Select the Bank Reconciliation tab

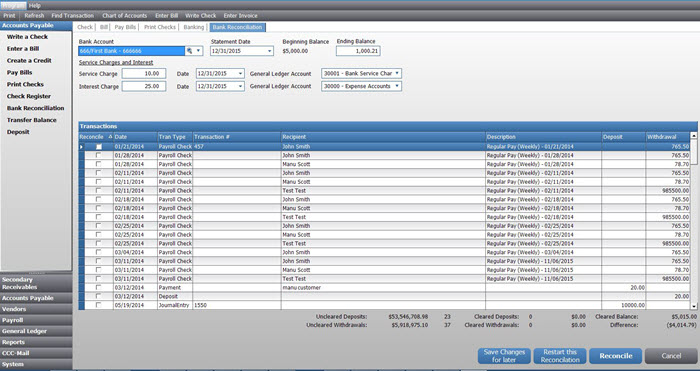point(238,27)
